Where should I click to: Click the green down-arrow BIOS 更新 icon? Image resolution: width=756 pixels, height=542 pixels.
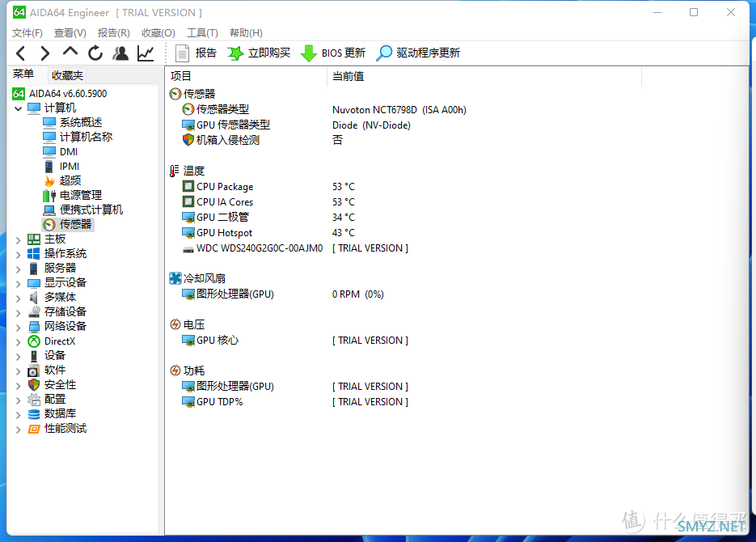309,53
